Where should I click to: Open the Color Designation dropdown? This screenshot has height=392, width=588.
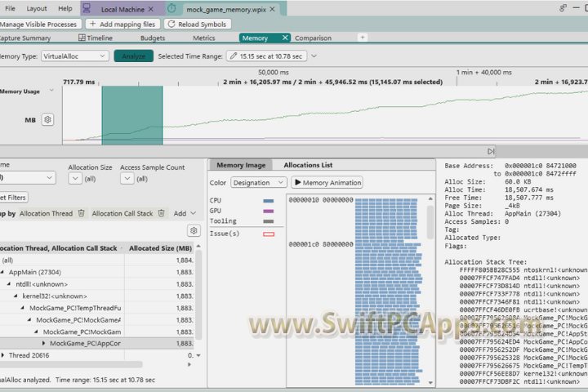(x=258, y=183)
